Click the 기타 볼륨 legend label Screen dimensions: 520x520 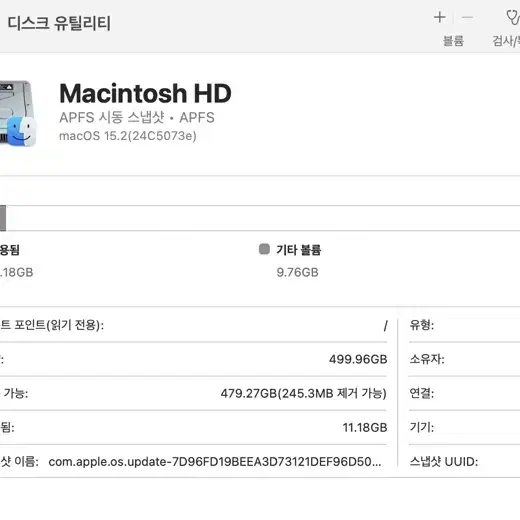(298, 250)
